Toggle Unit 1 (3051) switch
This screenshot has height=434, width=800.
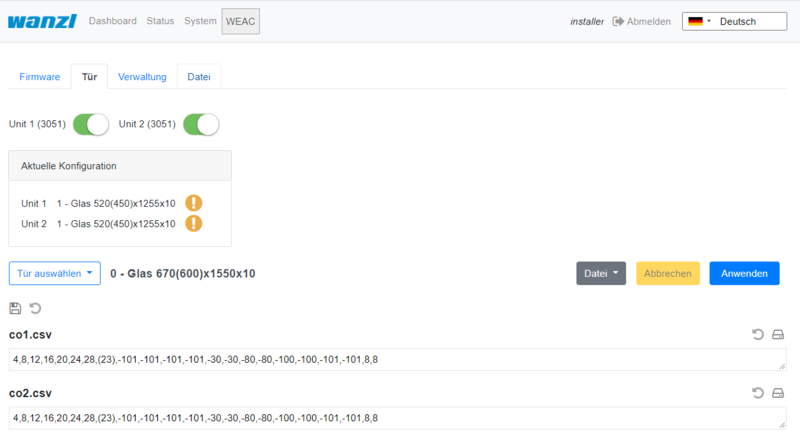90,124
